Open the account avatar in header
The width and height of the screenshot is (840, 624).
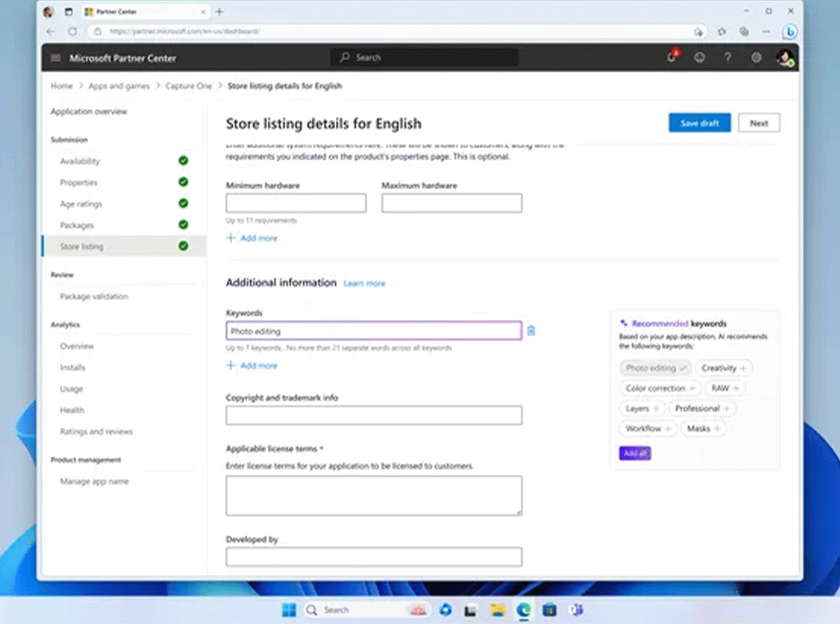785,57
